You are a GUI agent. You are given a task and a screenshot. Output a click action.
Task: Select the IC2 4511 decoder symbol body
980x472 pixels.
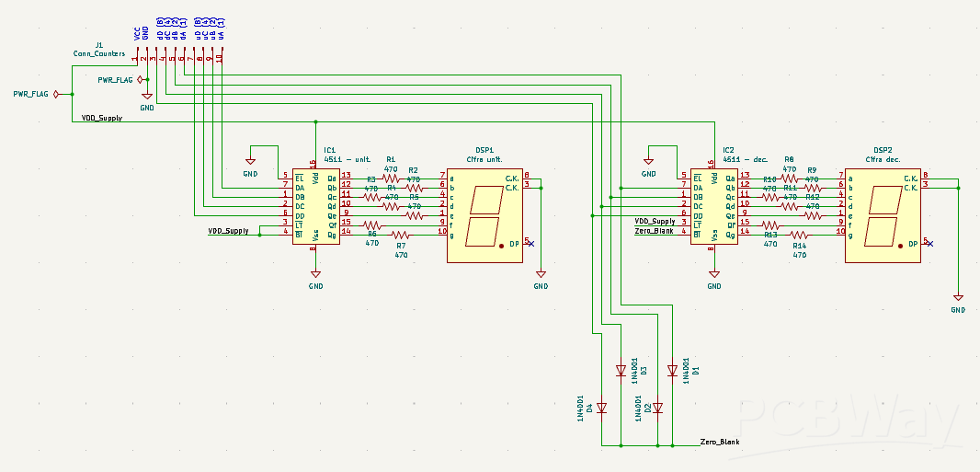point(713,206)
